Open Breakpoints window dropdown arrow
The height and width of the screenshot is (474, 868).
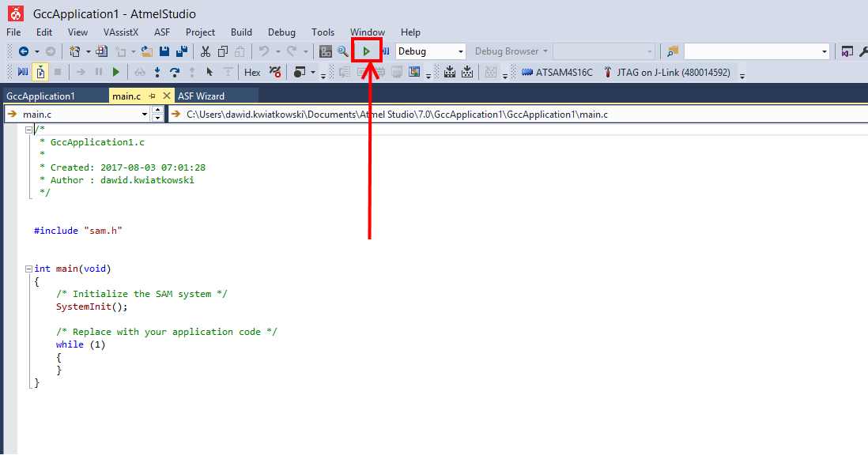[x=313, y=73]
